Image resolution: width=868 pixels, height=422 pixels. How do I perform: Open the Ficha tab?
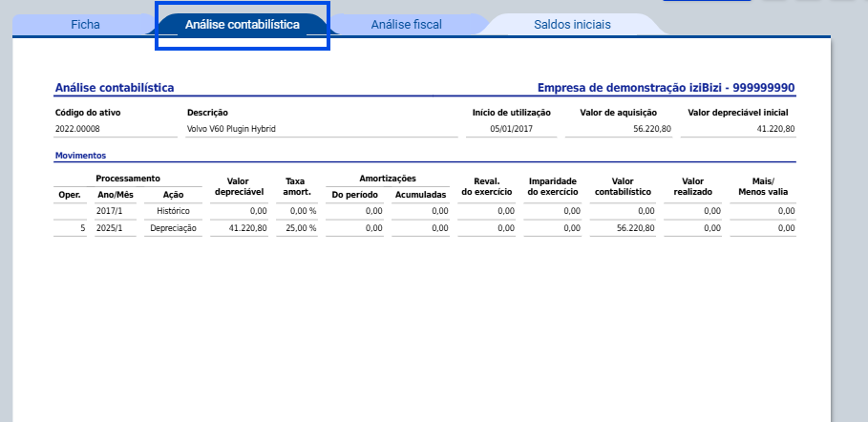pyautogui.click(x=85, y=25)
